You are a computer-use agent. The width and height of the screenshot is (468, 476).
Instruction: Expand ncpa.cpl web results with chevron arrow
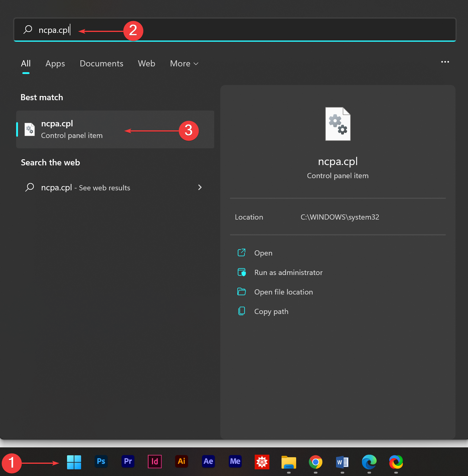[200, 188]
